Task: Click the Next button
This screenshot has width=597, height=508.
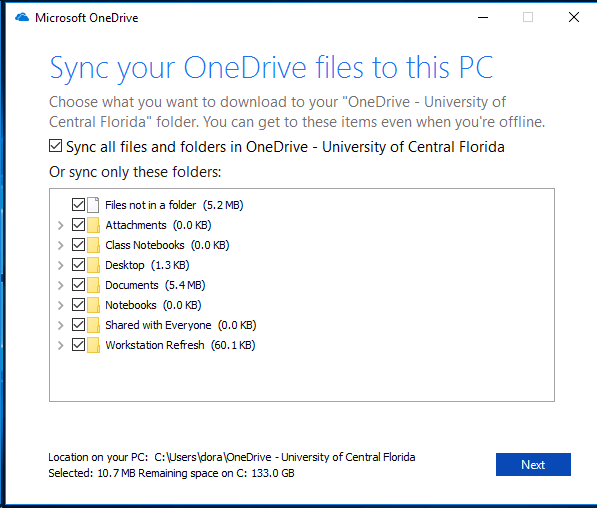Action: click(x=533, y=464)
